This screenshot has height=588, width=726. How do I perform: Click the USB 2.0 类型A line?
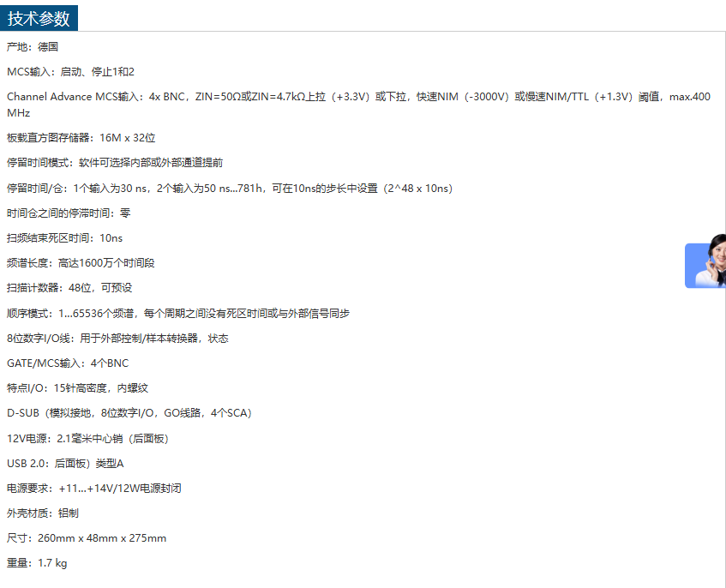[x=65, y=464]
